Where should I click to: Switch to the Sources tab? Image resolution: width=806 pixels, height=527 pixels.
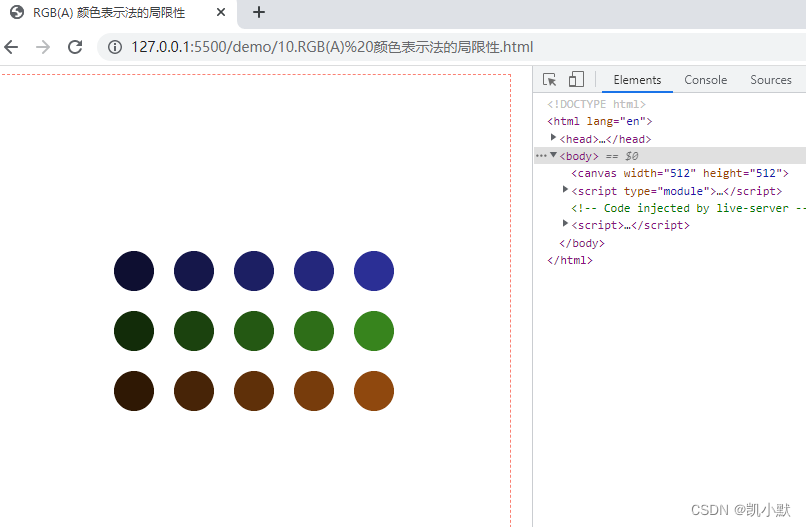click(771, 80)
